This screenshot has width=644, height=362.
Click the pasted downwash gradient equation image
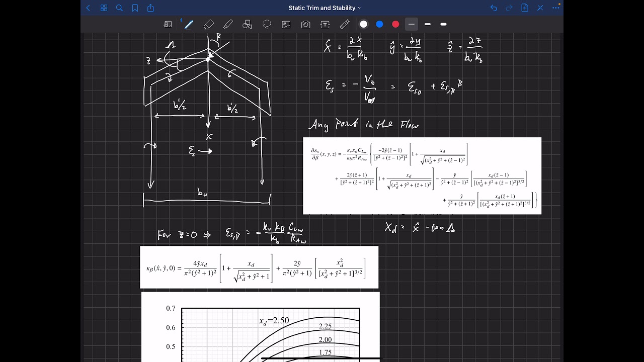[422, 175]
